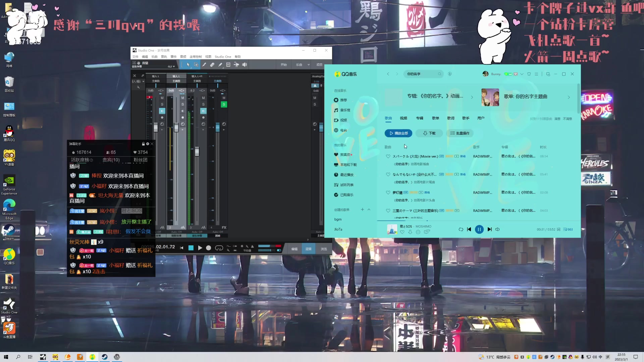Switch to 歌词 tab in QQ Music results
Image resolution: width=644 pixels, height=362 pixels.
451,118
